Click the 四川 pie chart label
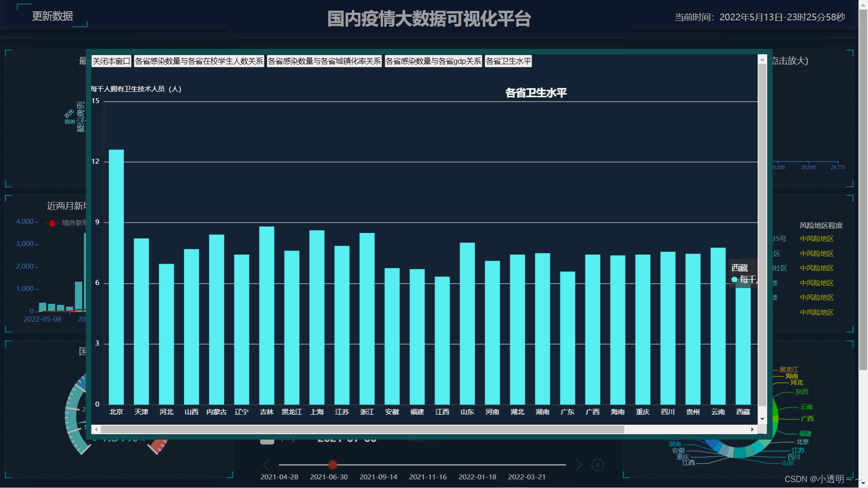868x488 pixels. tap(794, 457)
